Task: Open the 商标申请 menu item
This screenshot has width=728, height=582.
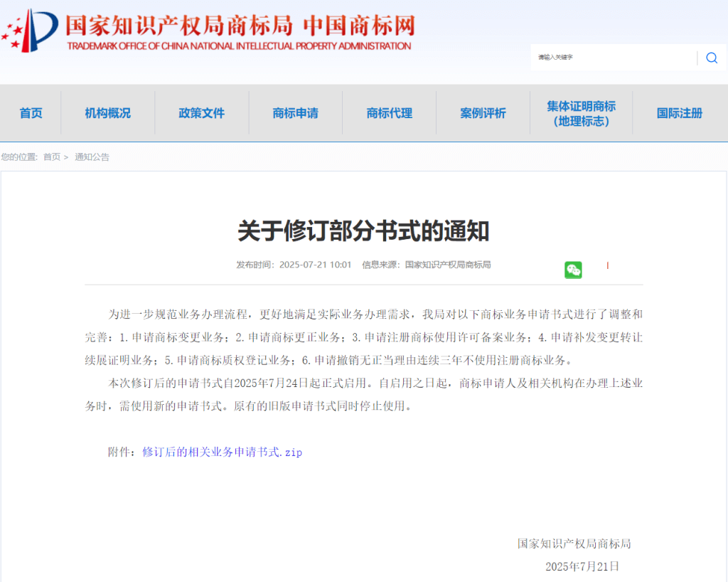Action: [295, 113]
